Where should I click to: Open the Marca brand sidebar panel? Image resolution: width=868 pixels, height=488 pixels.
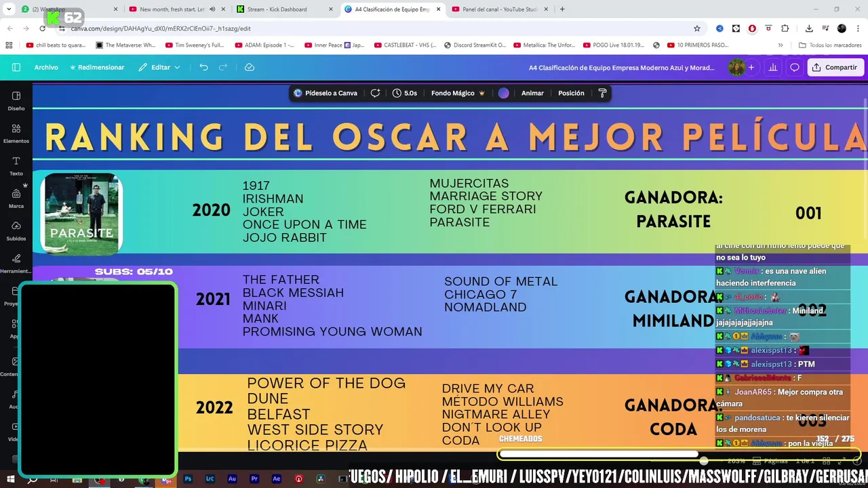[x=16, y=198]
